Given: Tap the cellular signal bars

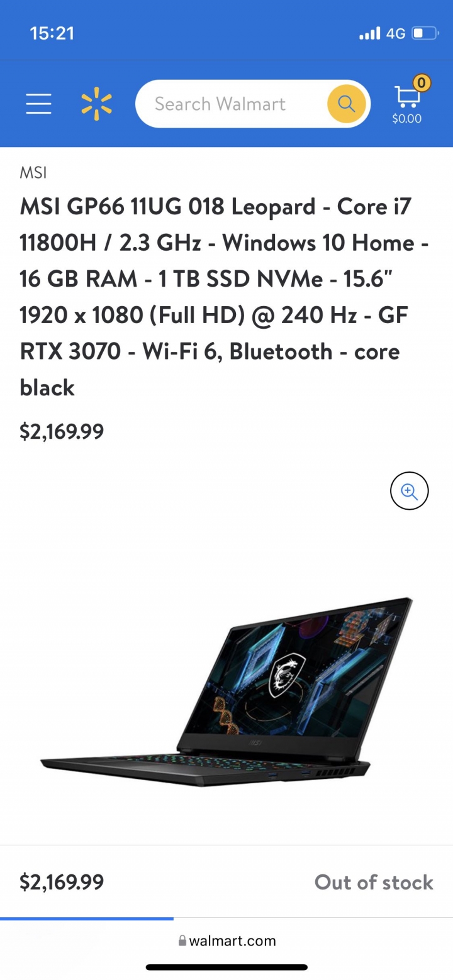Looking at the screenshot, I should [370, 33].
